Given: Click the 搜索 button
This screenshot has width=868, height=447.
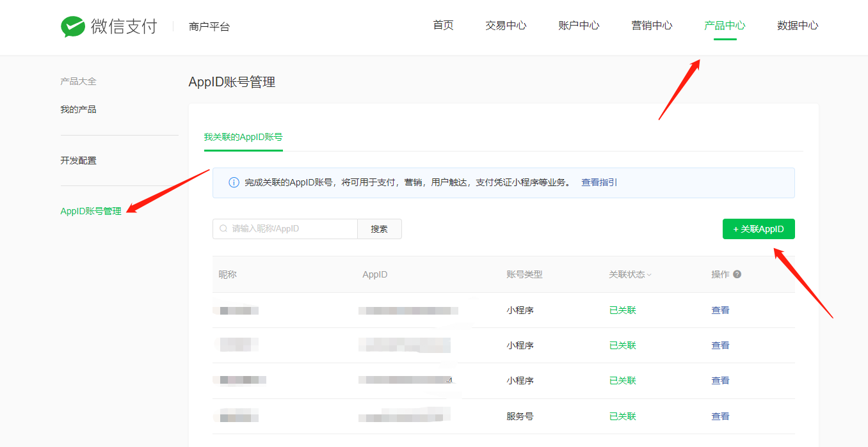Looking at the screenshot, I should [x=380, y=229].
